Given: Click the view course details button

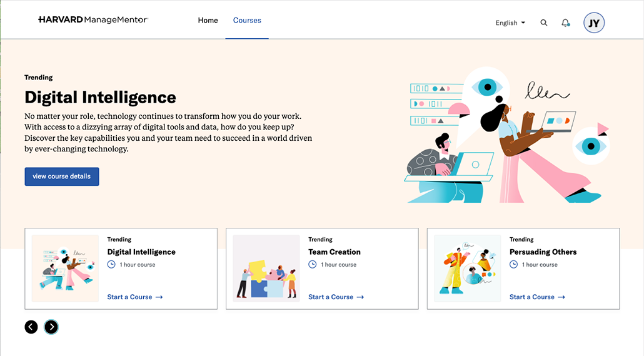Looking at the screenshot, I should [62, 176].
